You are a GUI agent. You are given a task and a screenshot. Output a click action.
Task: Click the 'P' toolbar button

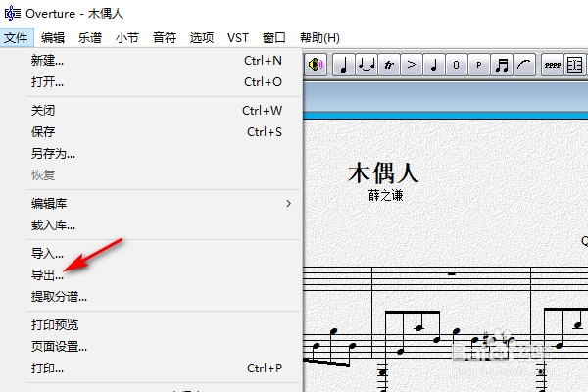point(479,65)
